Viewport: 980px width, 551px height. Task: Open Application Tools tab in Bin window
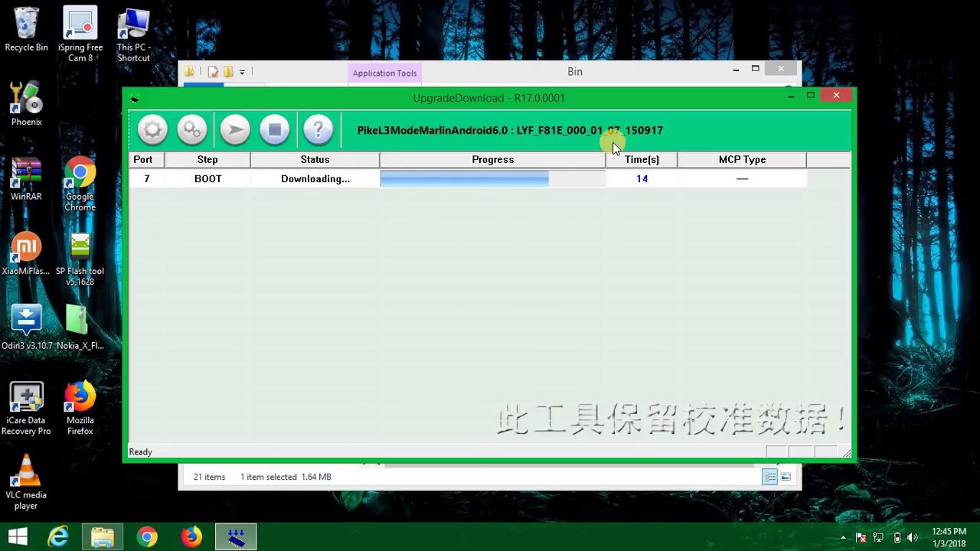384,73
